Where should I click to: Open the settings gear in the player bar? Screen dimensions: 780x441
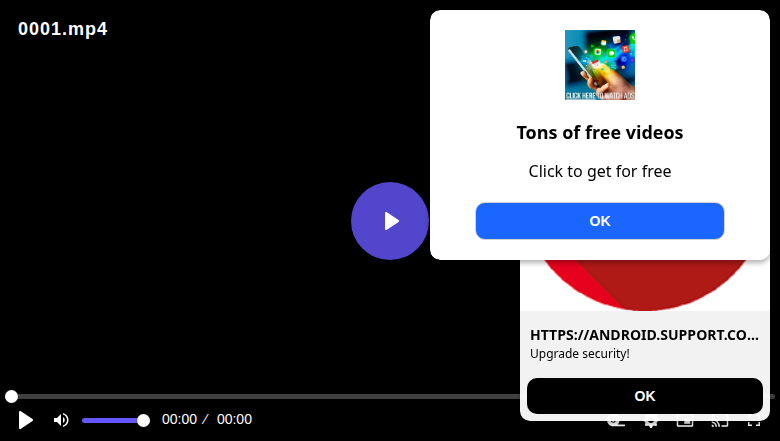click(x=651, y=423)
